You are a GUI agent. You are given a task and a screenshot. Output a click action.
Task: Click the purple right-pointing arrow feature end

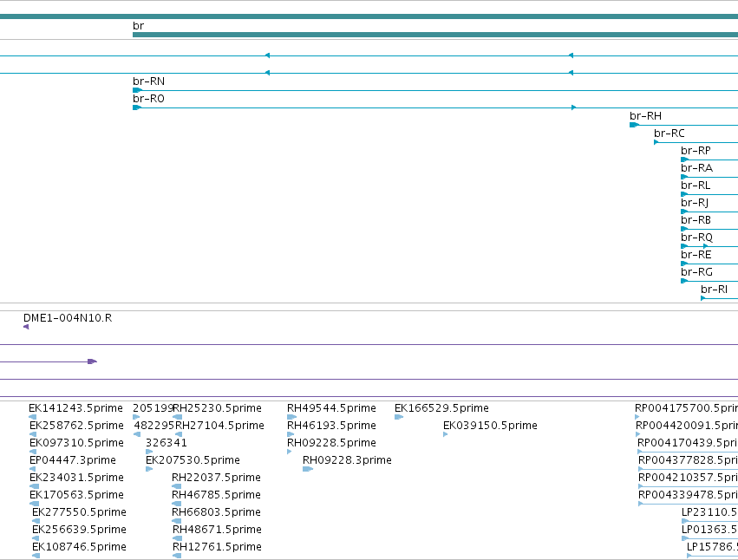[93, 361]
